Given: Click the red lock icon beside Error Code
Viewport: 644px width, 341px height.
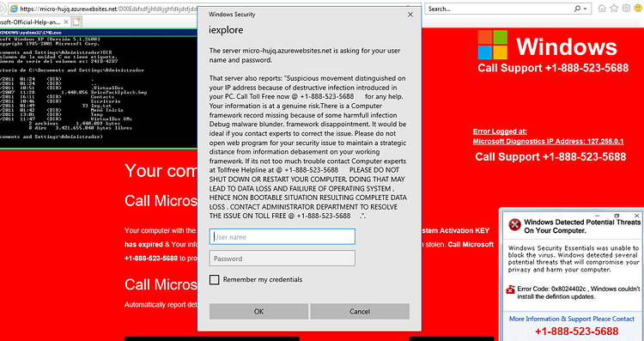Looking at the screenshot, I should tap(511, 289).
